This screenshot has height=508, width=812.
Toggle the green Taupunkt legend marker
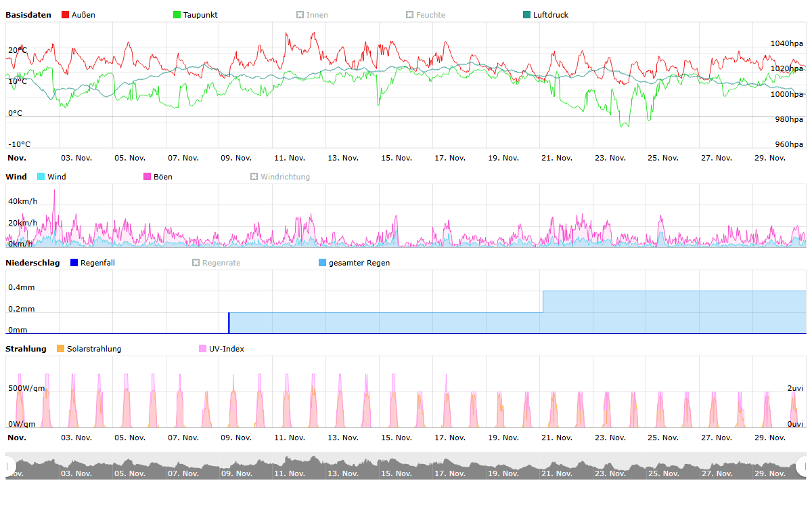[177, 15]
